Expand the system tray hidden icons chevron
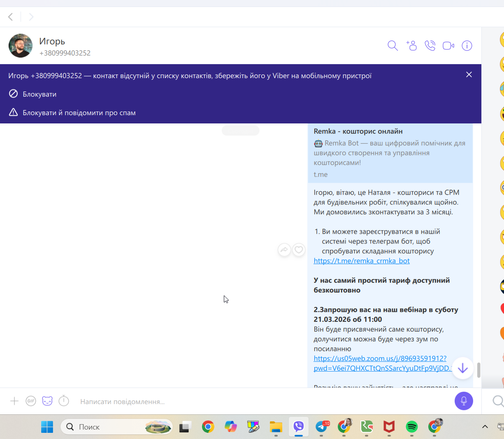This screenshot has height=439, width=504. pos(485,427)
